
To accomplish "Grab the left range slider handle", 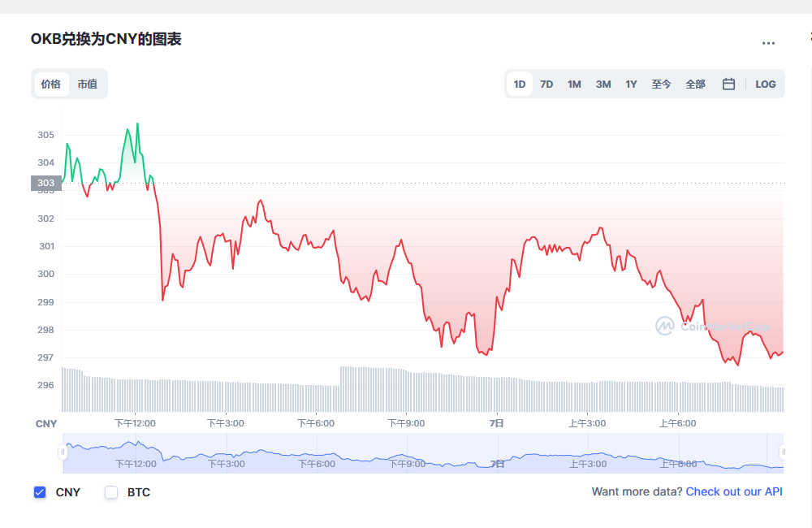I will pos(63,452).
